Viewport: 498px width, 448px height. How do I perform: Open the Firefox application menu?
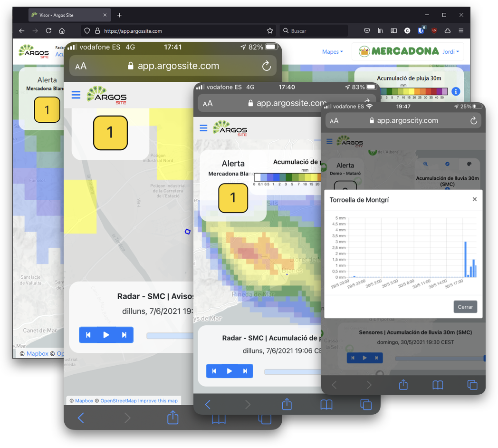461,31
